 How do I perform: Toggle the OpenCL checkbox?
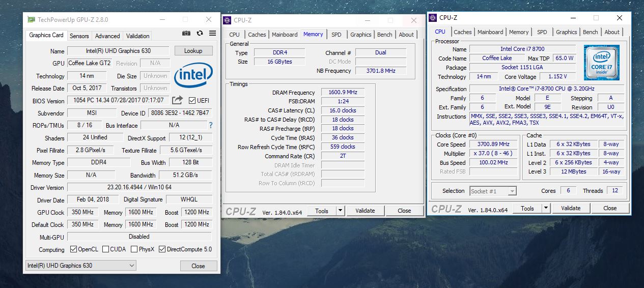(x=73, y=249)
